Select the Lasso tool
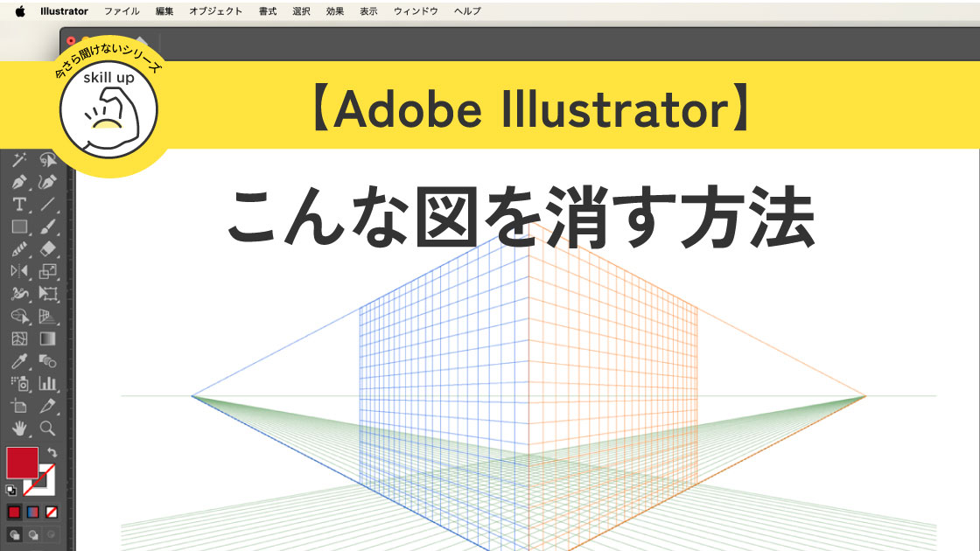Viewport: 980px width, 551px height. (x=48, y=160)
